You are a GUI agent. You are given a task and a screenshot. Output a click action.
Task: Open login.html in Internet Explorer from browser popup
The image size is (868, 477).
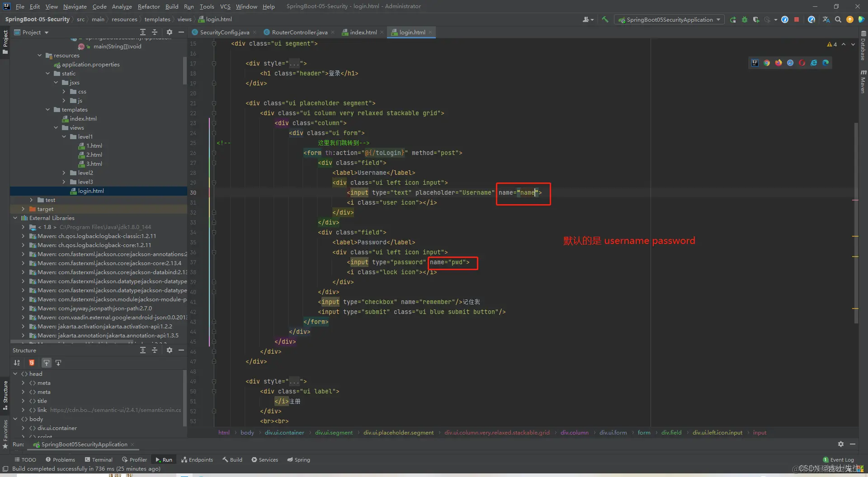coord(814,63)
